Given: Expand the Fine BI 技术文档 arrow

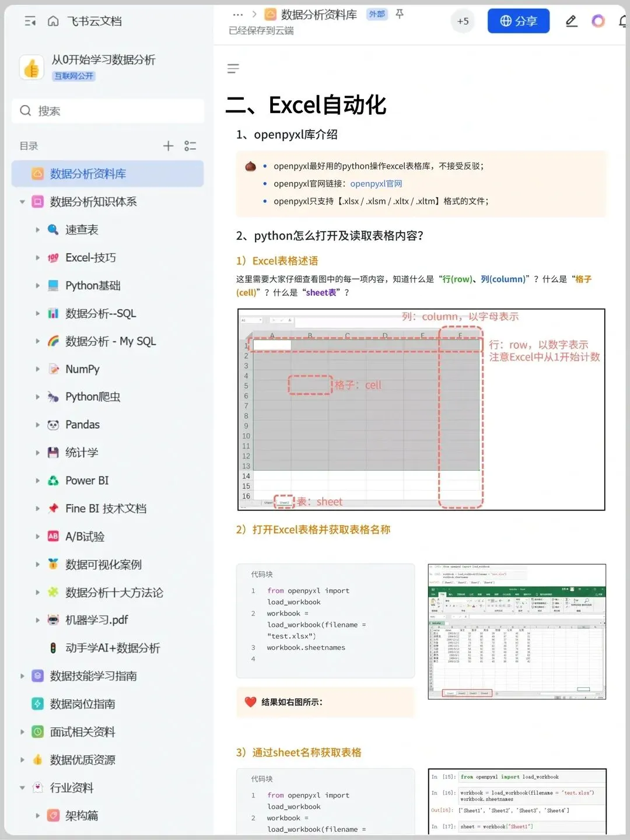Looking at the screenshot, I should tap(37, 509).
